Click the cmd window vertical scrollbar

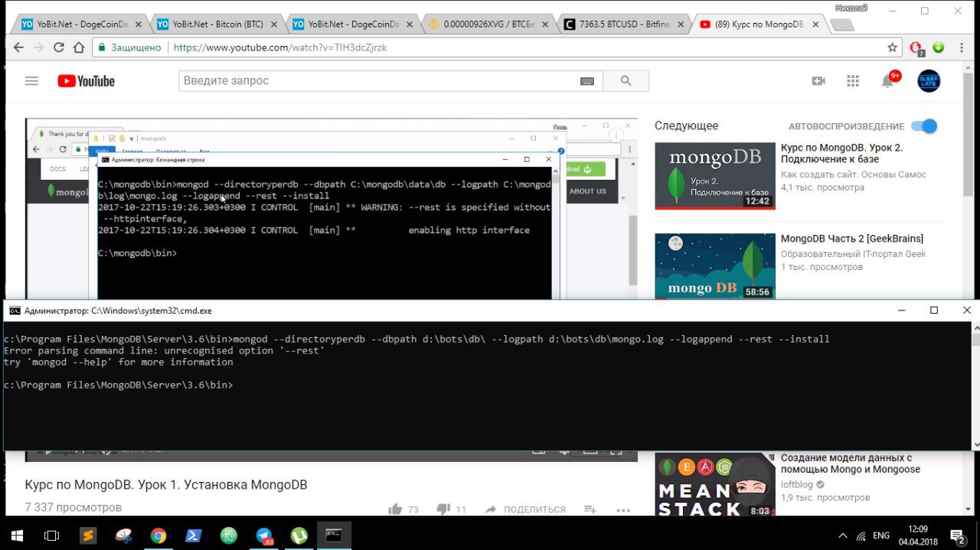click(x=975, y=386)
